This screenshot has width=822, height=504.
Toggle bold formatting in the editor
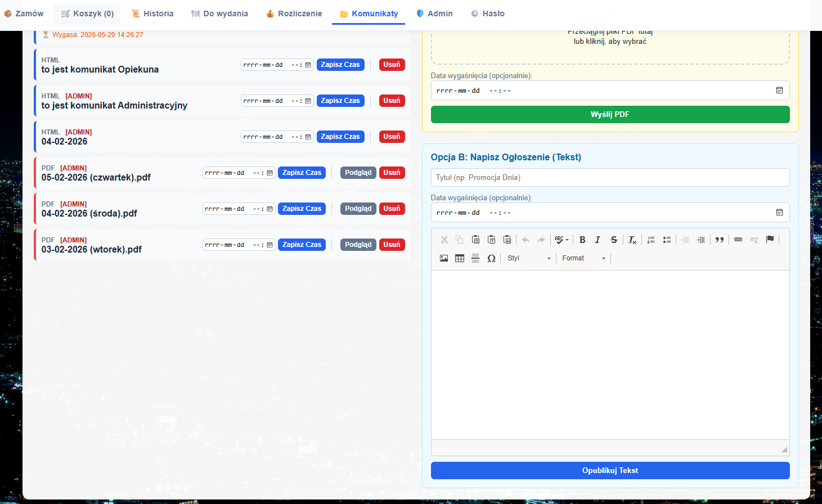582,240
